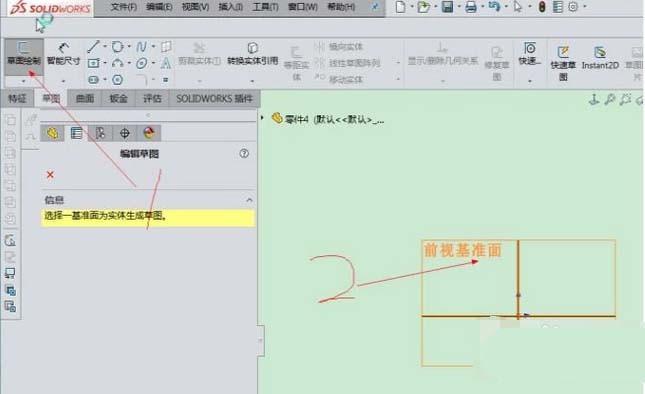Open the PropertyManager tab icon

click(76, 133)
